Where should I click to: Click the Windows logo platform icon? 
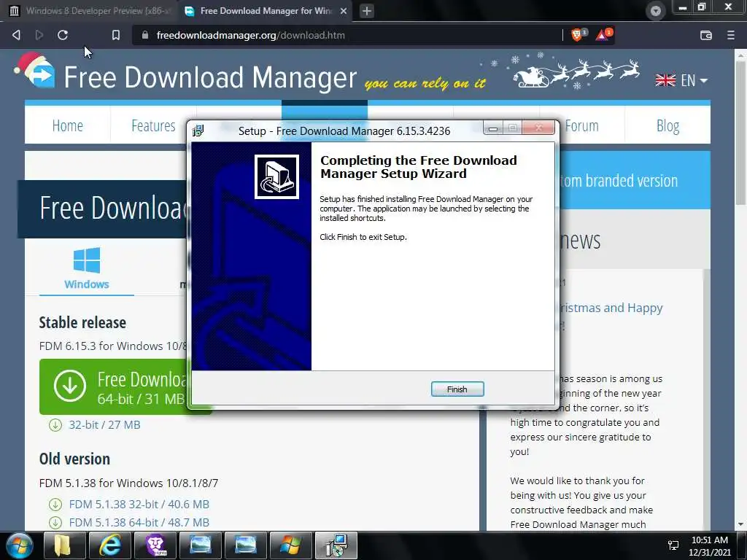coord(87,260)
